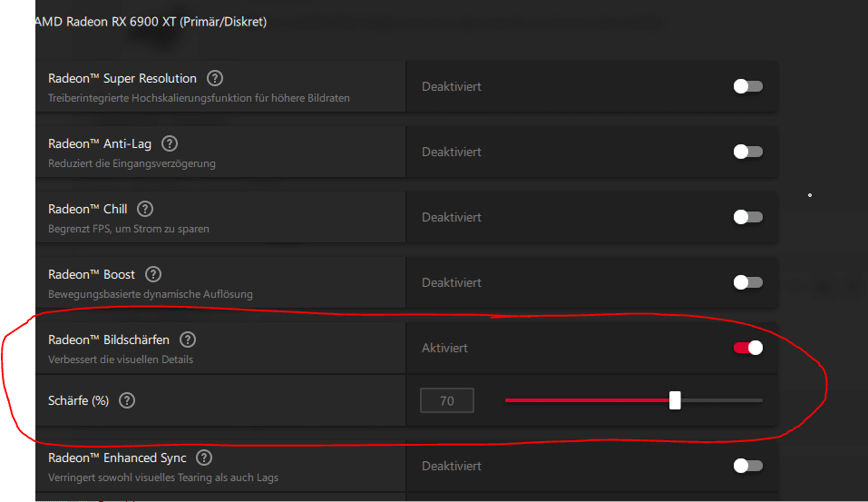Toggle Radeon Enhanced Sync on
Screen dimensions: 868x502
tap(748, 466)
